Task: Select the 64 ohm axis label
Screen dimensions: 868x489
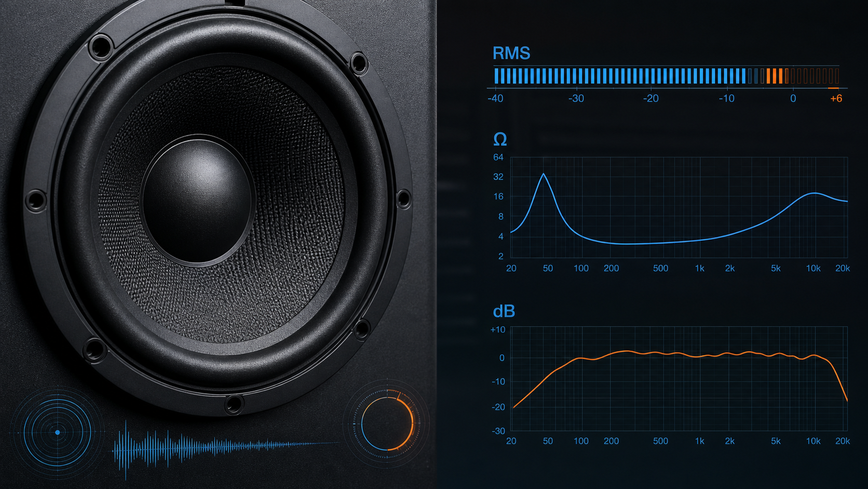Action: point(498,157)
